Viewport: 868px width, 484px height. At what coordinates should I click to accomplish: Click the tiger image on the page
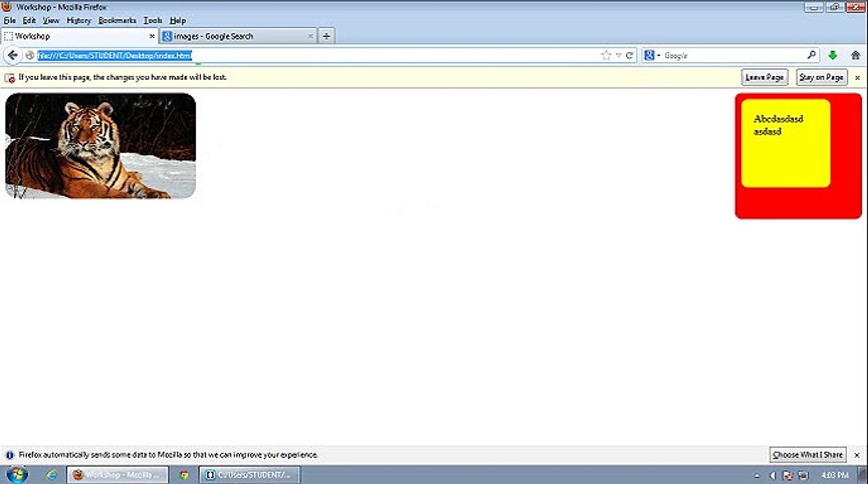pos(100,146)
